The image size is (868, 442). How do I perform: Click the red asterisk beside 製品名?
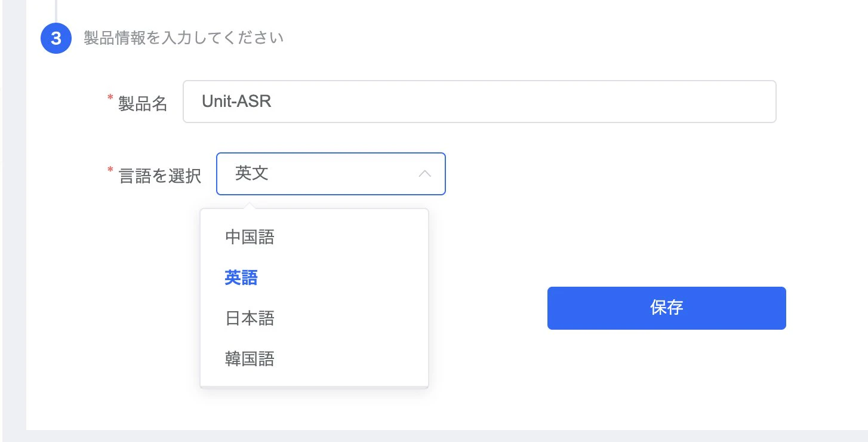(x=110, y=98)
